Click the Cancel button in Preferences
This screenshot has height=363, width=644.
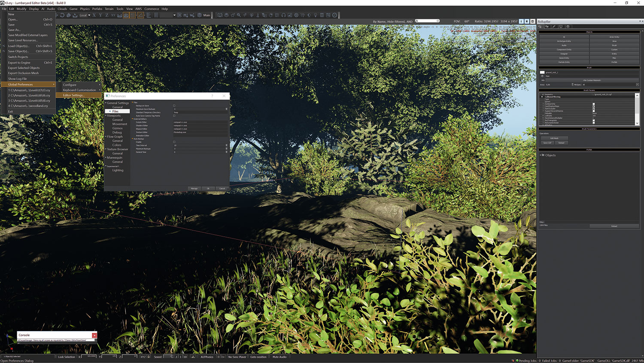[x=222, y=188]
